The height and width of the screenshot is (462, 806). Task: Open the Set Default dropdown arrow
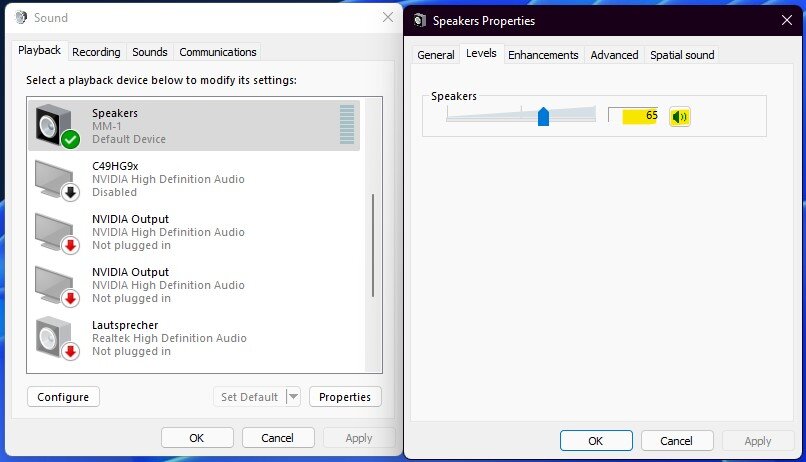tap(293, 397)
